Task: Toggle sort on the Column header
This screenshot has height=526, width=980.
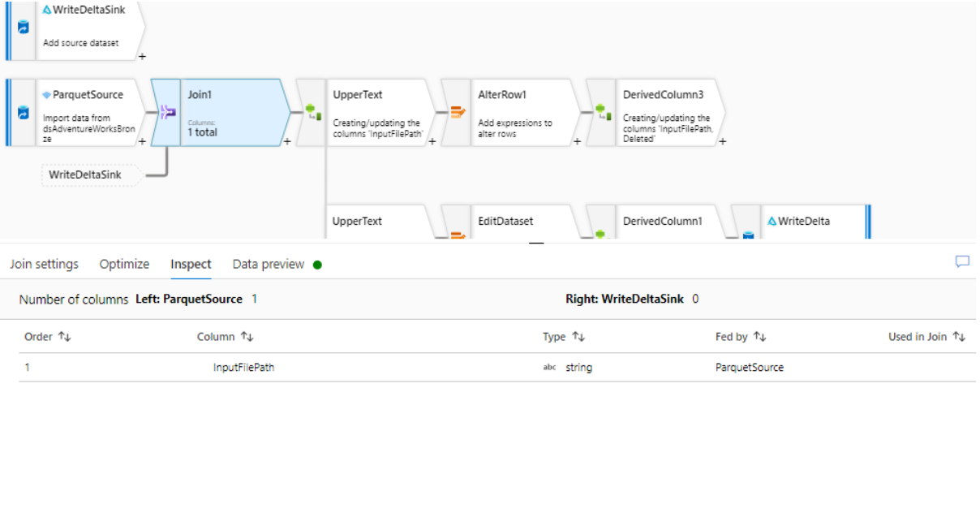Action: click(247, 337)
